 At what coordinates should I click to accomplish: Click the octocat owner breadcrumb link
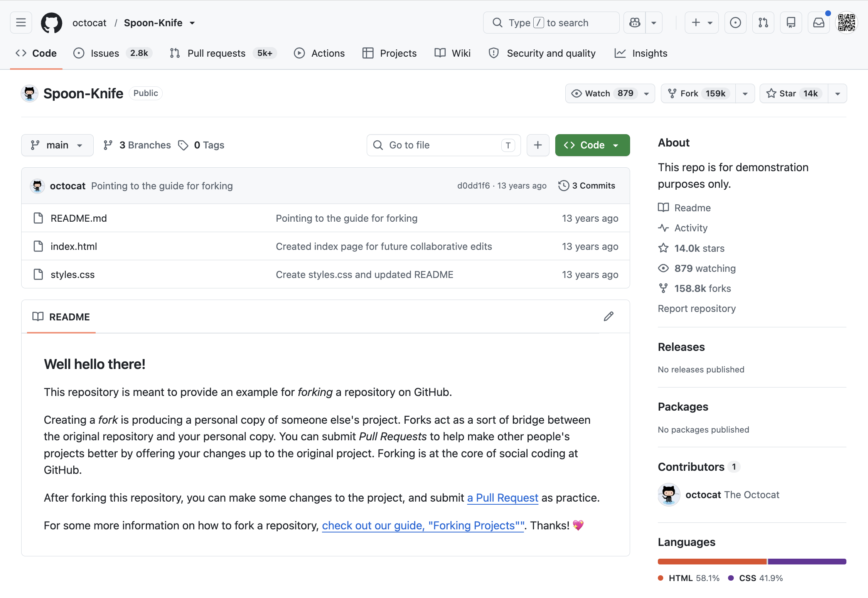tap(89, 23)
